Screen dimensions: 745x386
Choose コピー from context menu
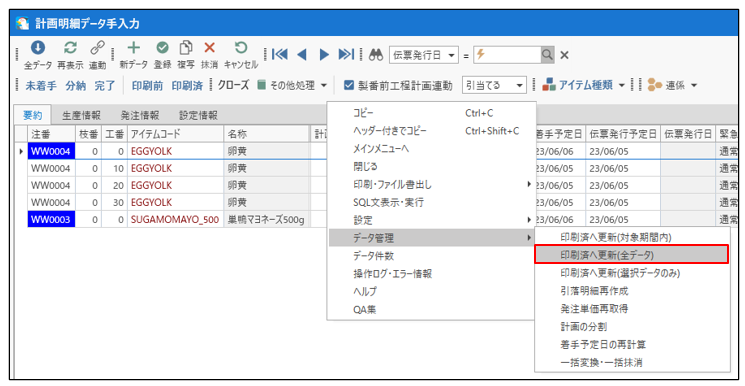[432, 113]
